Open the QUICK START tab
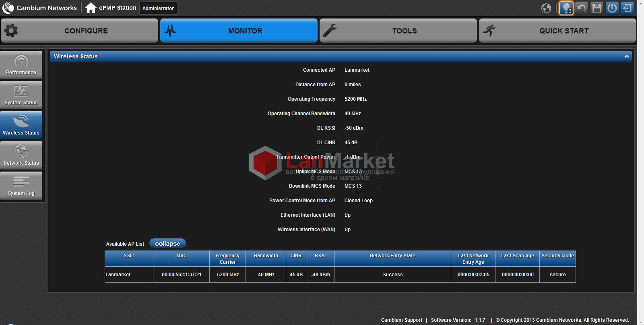Screen dimensions: 644x325 click(x=557, y=31)
